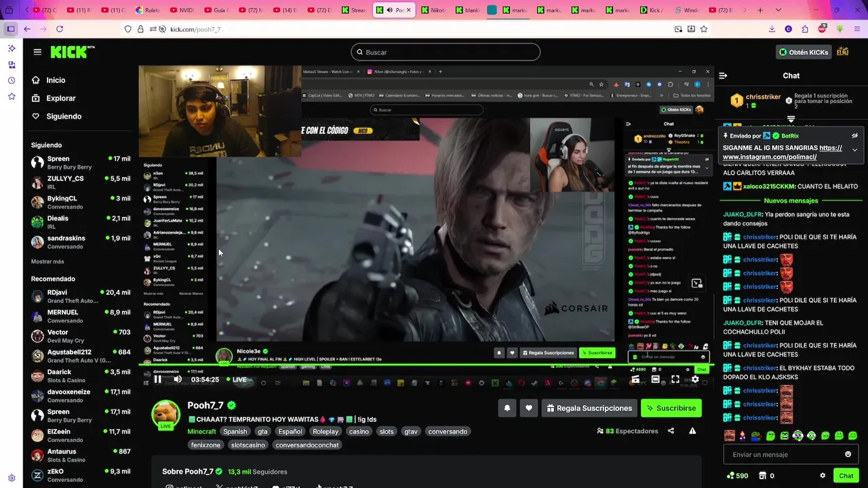Open Agustabell212 recommended channel
The width and height of the screenshot is (868, 488).
pyautogui.click(x=80, y=356)
